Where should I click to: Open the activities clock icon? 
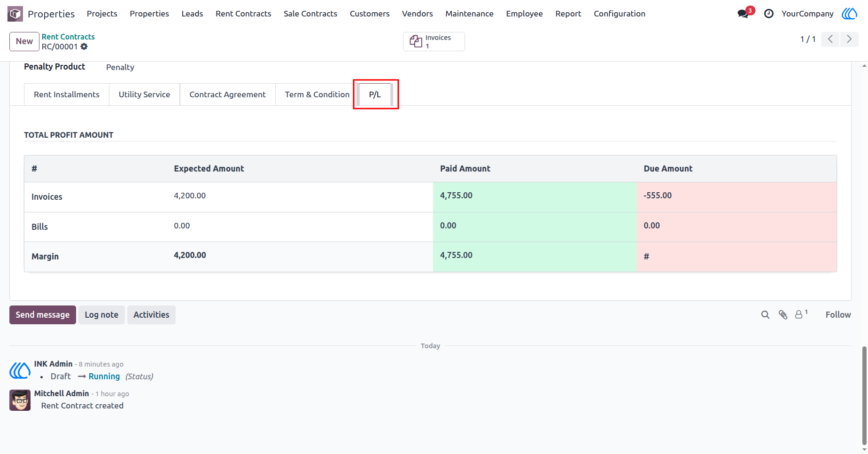769,14
